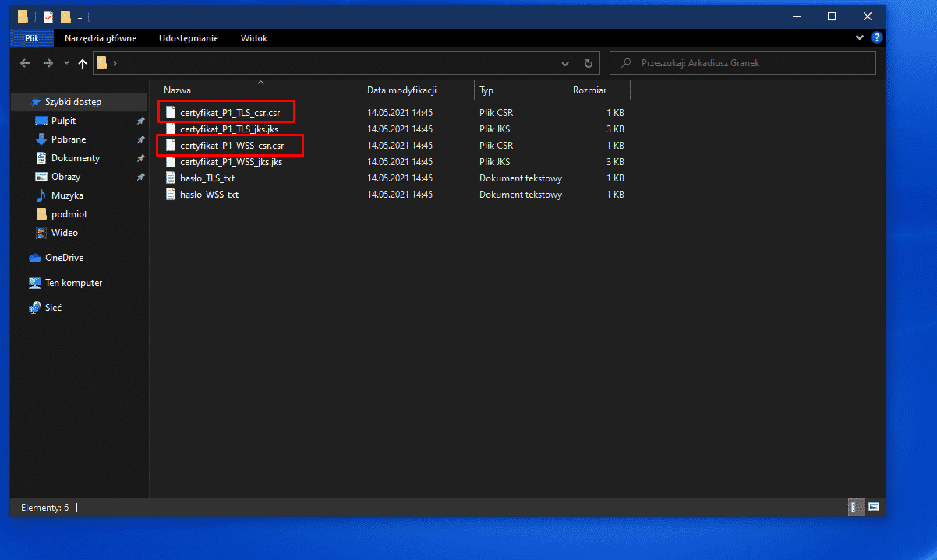Click the title bar folder icon
Screen dimensions: 937x560
click(x=23, y=16)
